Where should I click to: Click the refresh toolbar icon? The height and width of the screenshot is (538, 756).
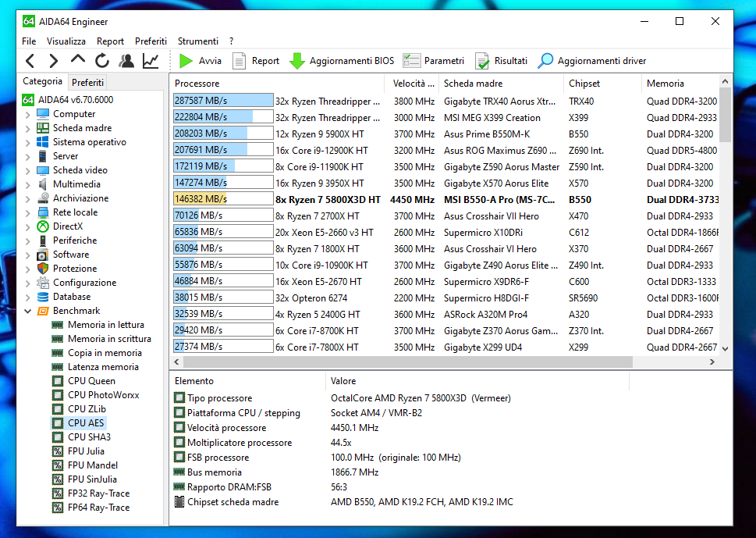coord(101,61)
